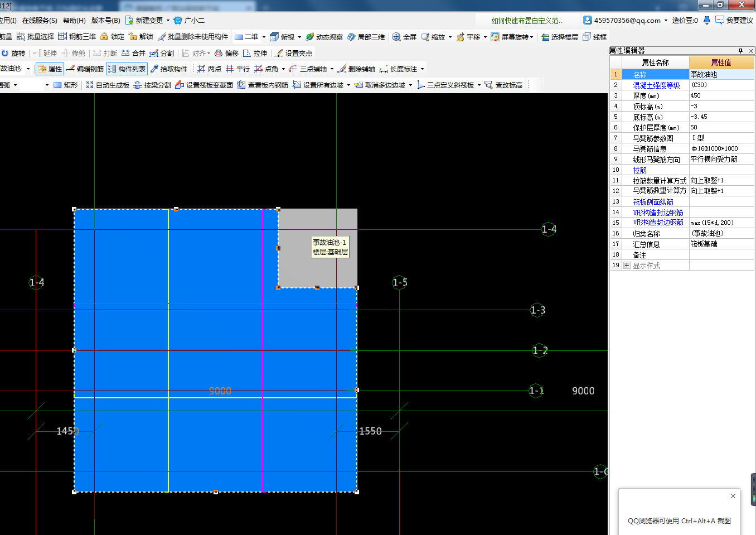Viewport: 756px width, 535px height.
Task: Click the 设置夹点 set grip tool
Action: tap(293, 54)
